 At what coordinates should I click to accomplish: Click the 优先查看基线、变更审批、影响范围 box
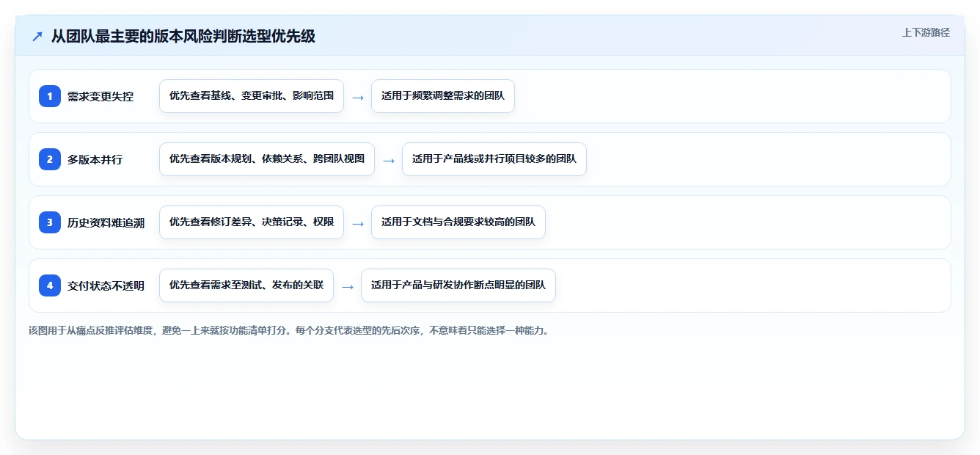(x=252, y=96)
